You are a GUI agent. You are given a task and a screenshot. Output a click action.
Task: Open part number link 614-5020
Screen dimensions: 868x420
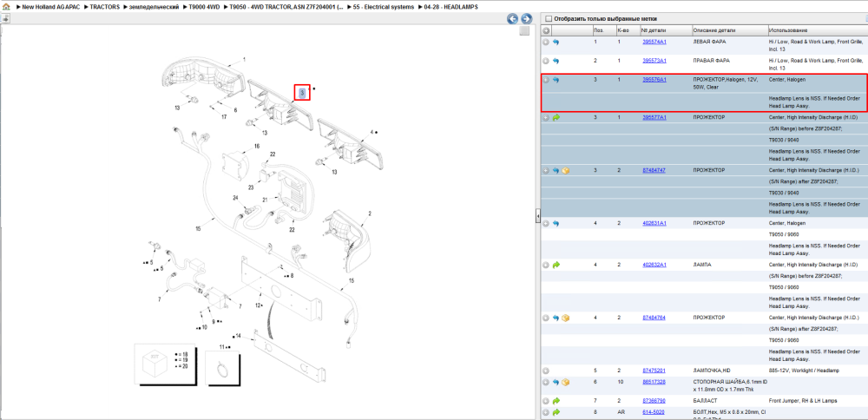pyautogui.click(x=654, y=412)
